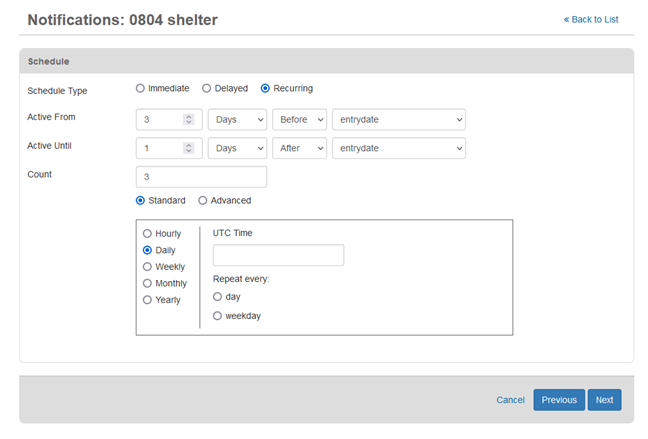
Task: Expand the Active From Before dropdown
Action: click(299, 120)
